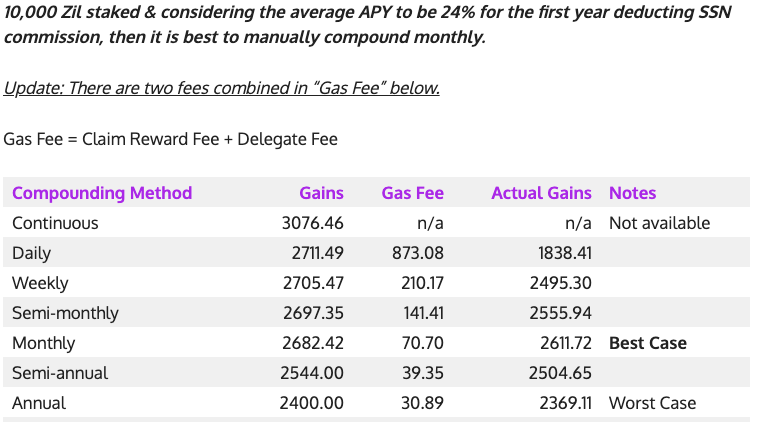Click the Gas Fee column header
This screenshot has width=761, height=430.
pos(412,193)
